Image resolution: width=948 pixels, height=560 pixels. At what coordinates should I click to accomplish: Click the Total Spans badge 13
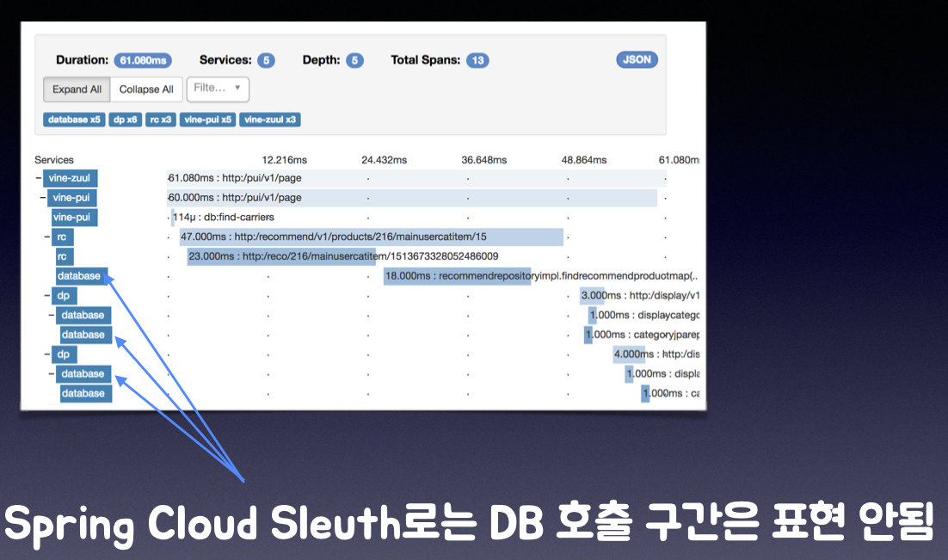pyautogui.click(x=477, y=60)
